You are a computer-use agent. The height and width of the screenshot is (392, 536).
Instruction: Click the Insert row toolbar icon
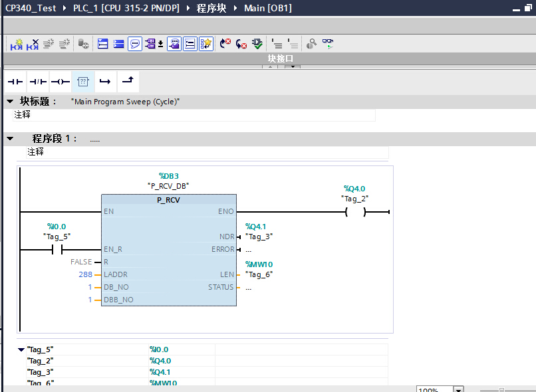click(49, 44)
